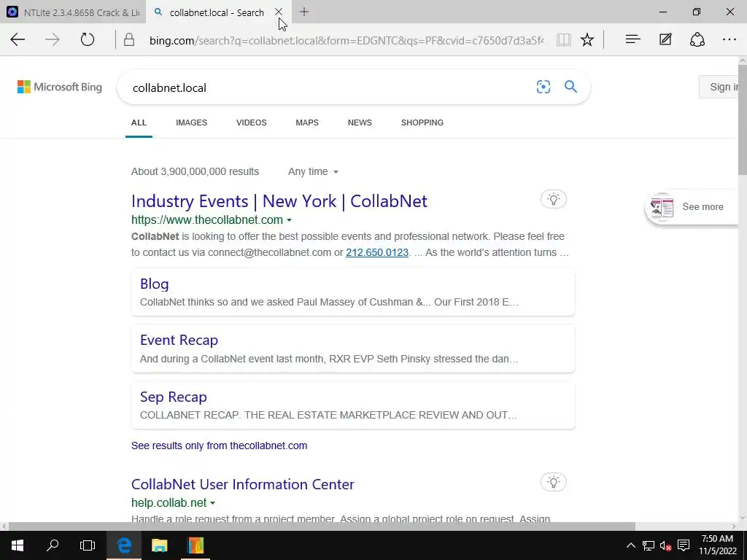Expand arrow next to thecollabnet.com URL
The image size is (747, 560).
coord(289,220)
